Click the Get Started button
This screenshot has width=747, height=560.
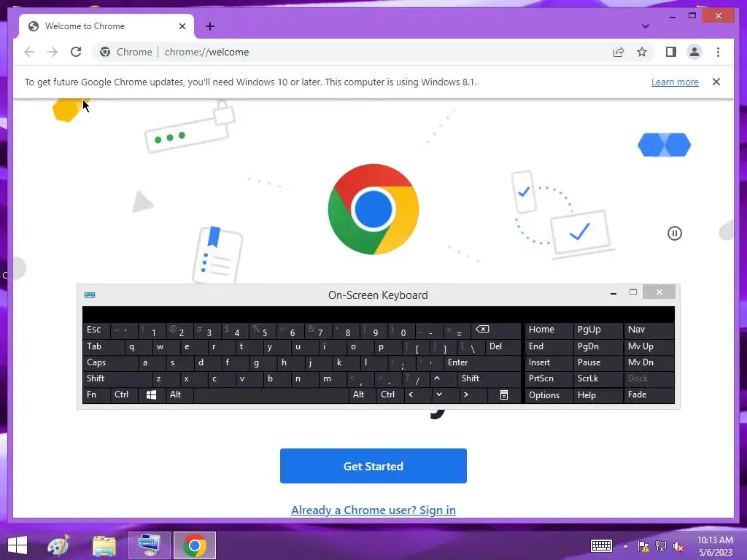coord(373,466)
